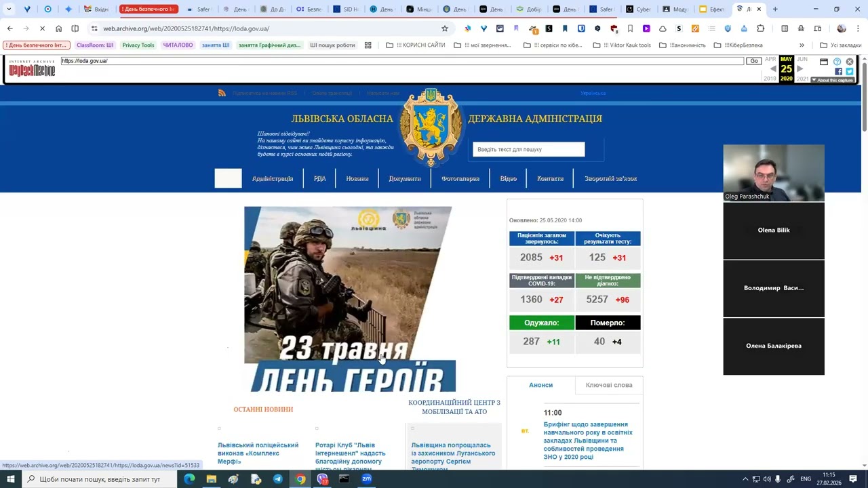Go to the next capture arrow
Viewport: 868px width, 488px height.
(800, 68)
